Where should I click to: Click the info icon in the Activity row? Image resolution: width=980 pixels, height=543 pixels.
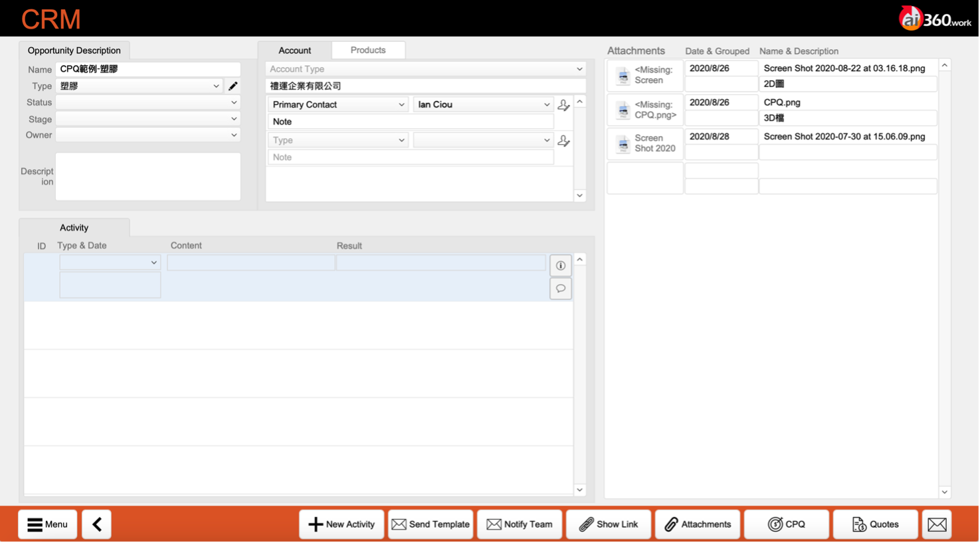[560, 266]
